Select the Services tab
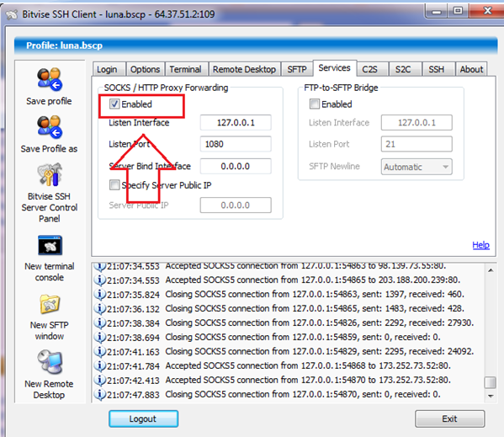504x437 pixels. (x=334, y=68)
